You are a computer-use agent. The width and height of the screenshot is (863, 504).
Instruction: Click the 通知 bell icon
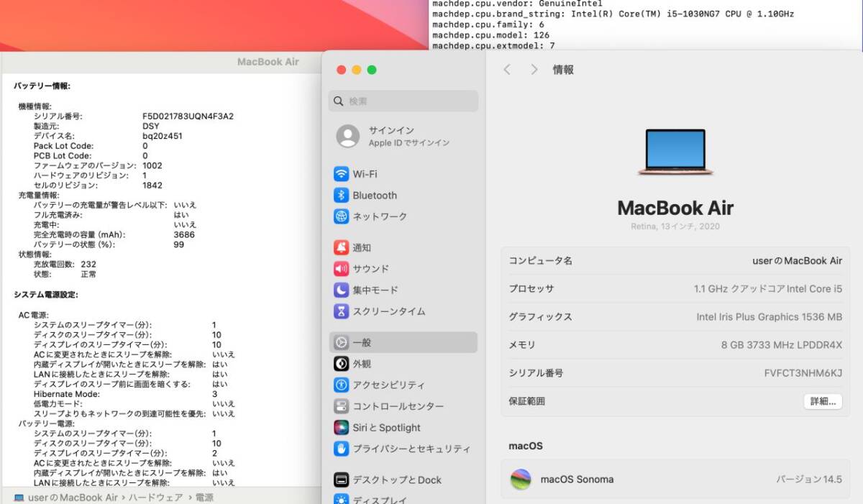pos(341,248)
